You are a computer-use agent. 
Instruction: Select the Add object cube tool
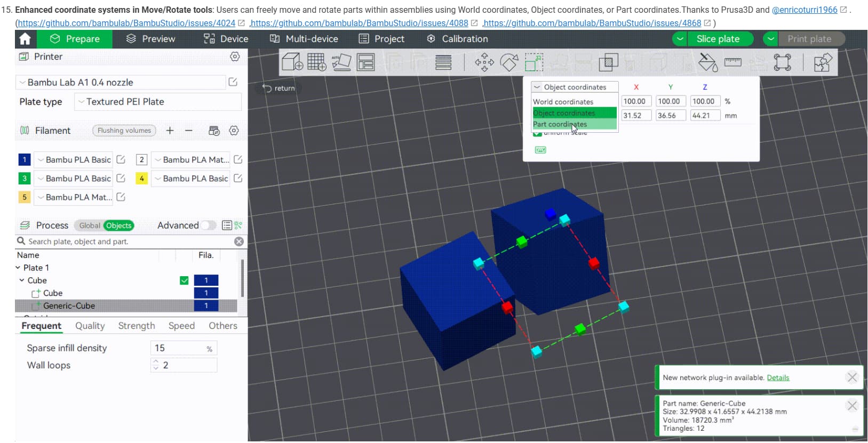click(292, 62)
